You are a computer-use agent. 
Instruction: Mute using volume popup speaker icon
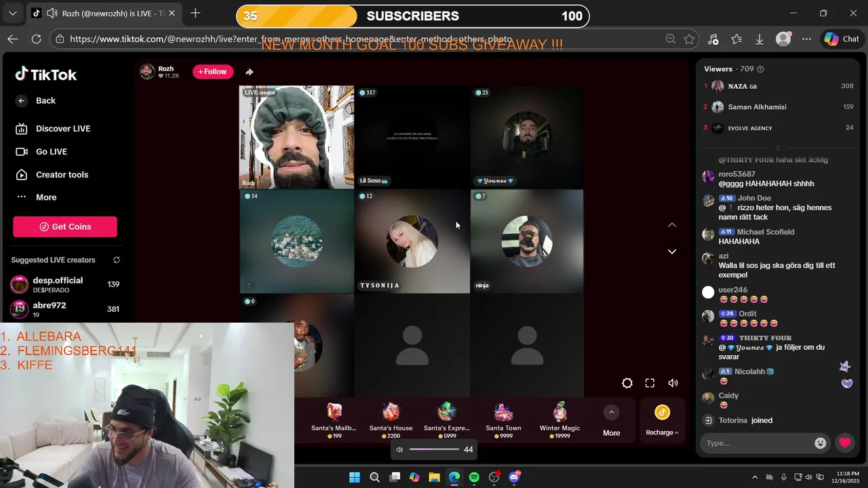tap(399, 449)
